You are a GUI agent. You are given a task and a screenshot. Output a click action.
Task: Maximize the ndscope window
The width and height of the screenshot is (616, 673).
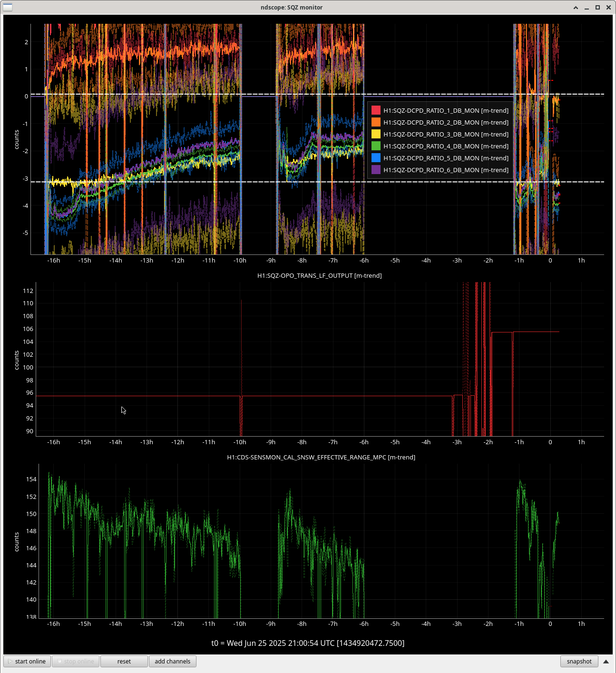(597, 8)
